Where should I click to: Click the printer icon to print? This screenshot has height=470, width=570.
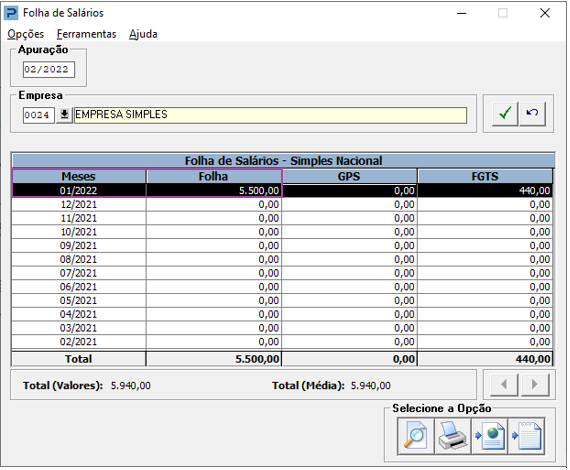pyautogui.click(x=453, y=436)
